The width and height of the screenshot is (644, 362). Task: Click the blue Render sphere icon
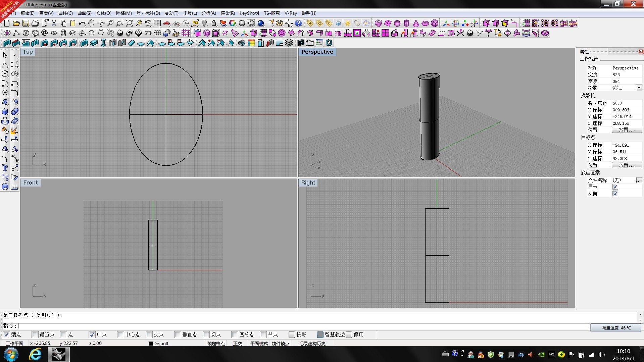click(x=261, y=23)
